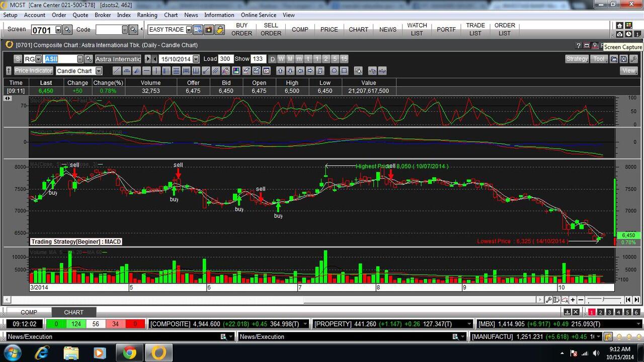Toggle the weekly 'W' period button
The height and width of the screenshot is (362, 644).
[281, 59]
